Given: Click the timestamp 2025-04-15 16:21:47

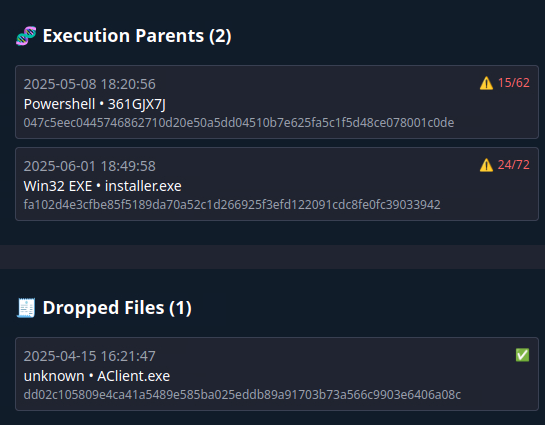Looking at the screenshot, I should click(x=90, y=356).
